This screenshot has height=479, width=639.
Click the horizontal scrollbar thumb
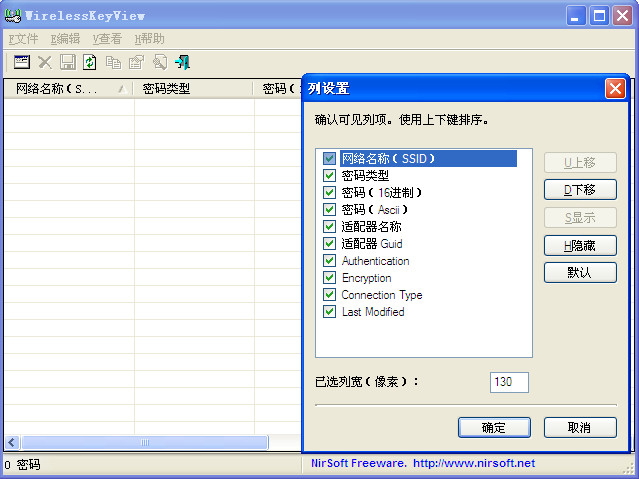click(x=145, y=442)
